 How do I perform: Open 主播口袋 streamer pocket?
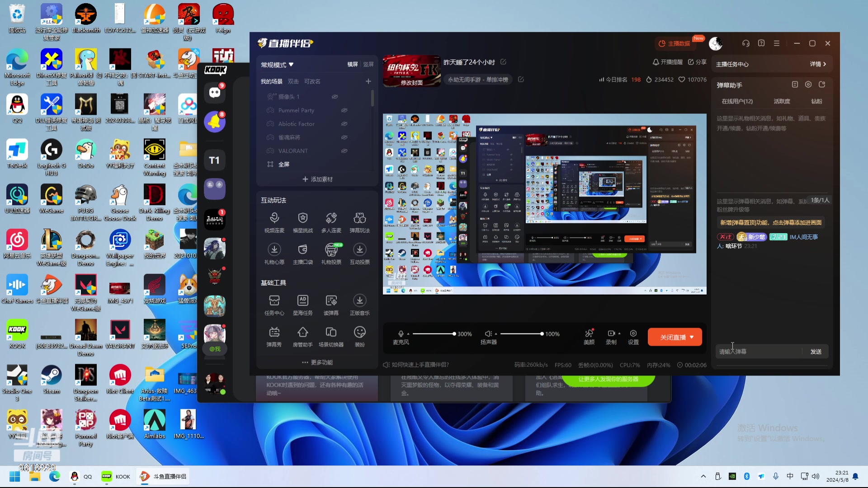pyautogui.click(x=303, y=254)
